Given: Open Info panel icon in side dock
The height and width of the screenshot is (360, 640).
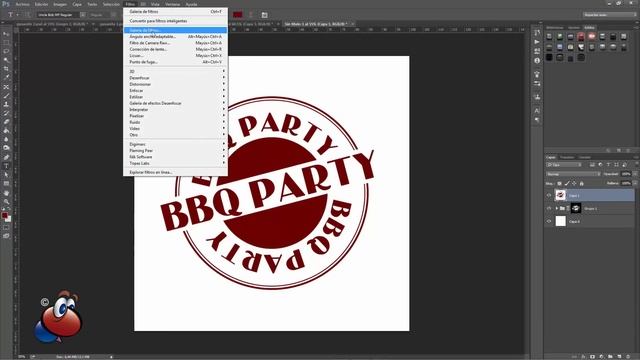Looking at the screenshot, I should (x=537, y=60).
